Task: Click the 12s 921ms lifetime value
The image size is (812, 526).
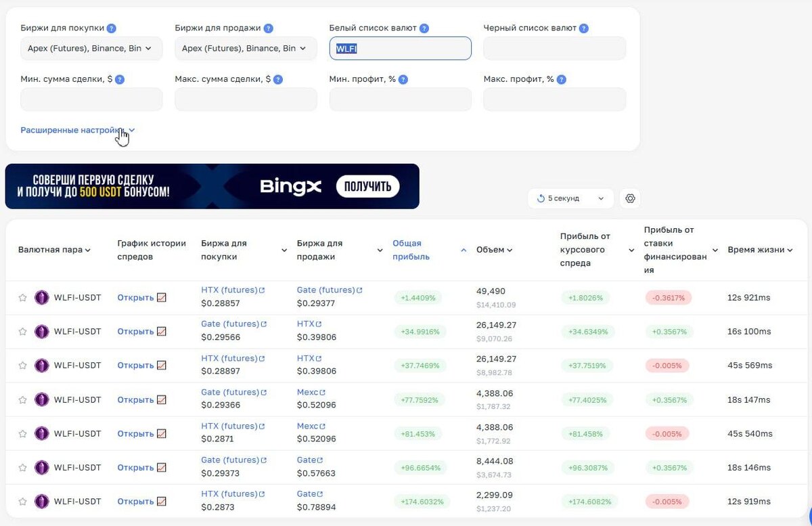Action: click(x=749, y=297)
